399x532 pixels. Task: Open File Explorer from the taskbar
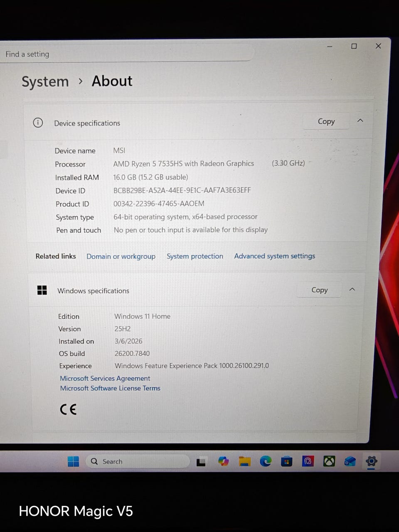coord(245,461)
